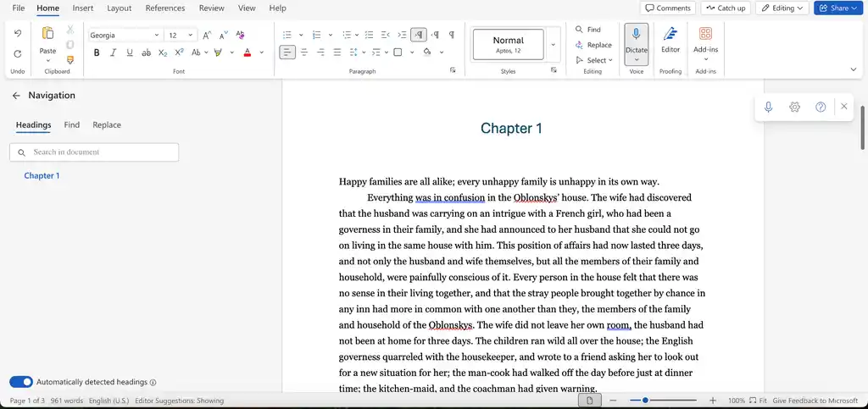Open dictation help question mark icon

click(x=821, y=107)
